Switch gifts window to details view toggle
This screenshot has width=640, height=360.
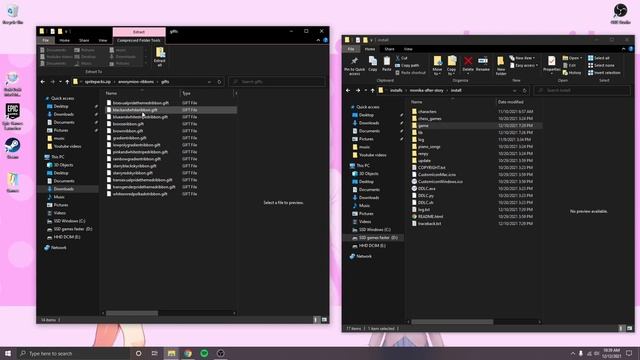316,320
